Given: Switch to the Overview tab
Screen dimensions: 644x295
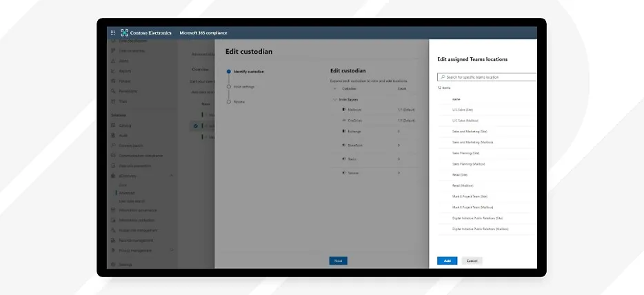Looking at the screenshot, I should pos(200,70).
